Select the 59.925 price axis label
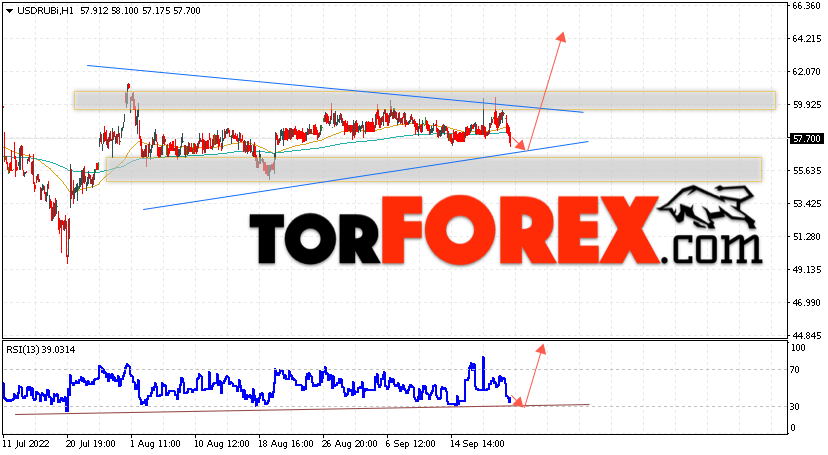 tap(807, 105)
